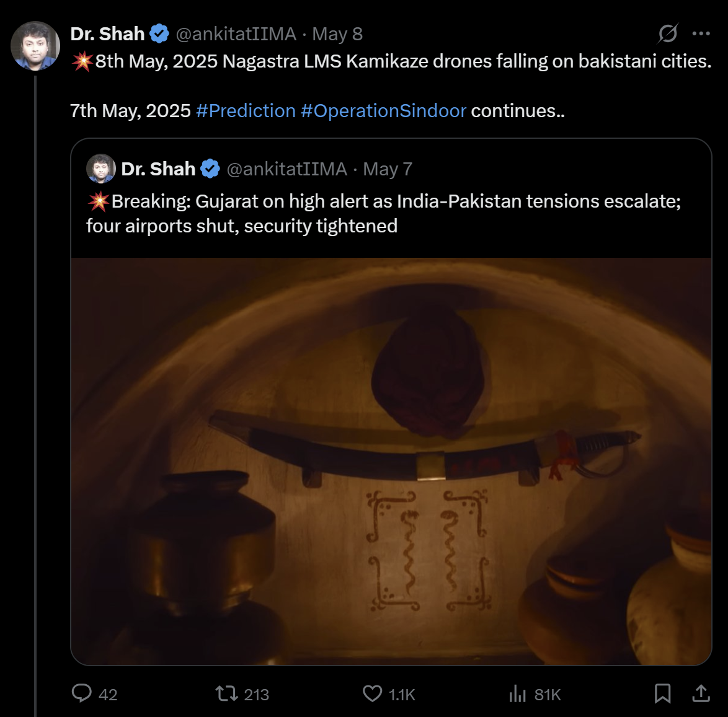Open the #OperationSindoor hashtag link
This screenshot has width=728, height=717.
pyautogui.click(x=383, y=111)
